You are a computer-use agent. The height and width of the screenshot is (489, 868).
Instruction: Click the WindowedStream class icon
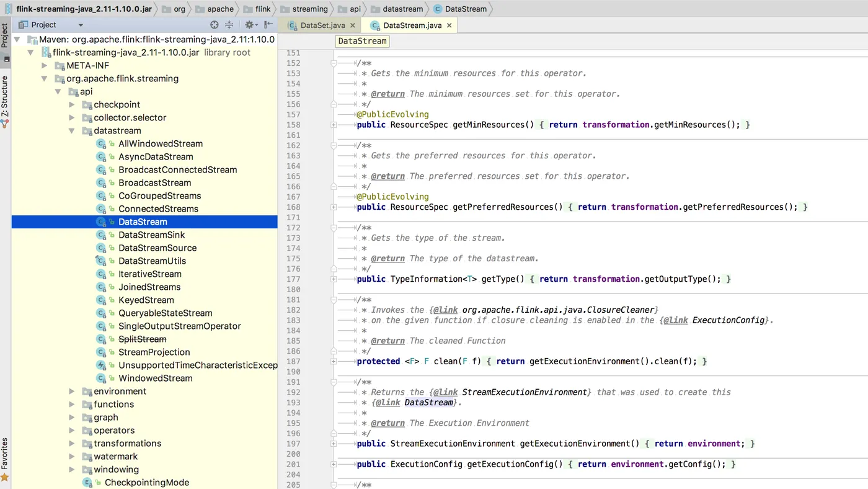coord(101,378)
